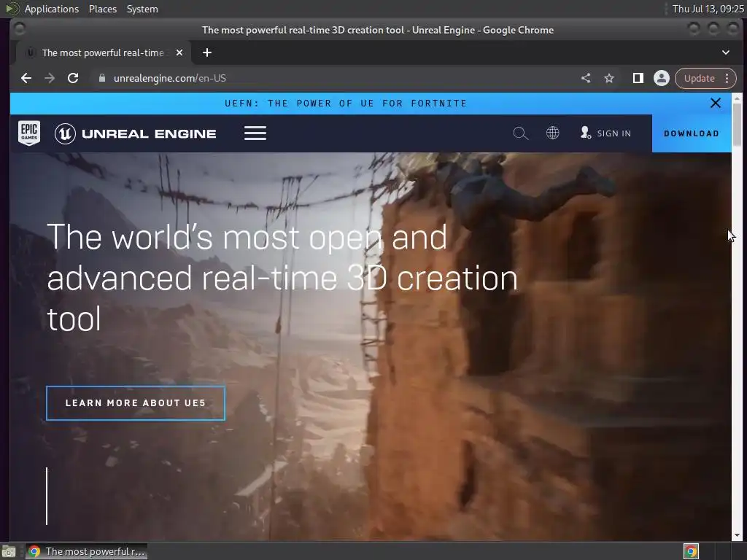Open the UEFN Power of UE banner link

coord(346,104)
